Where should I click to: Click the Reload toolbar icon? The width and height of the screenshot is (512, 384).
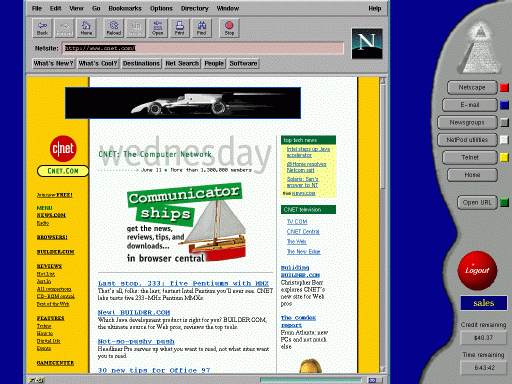[114, 28]
